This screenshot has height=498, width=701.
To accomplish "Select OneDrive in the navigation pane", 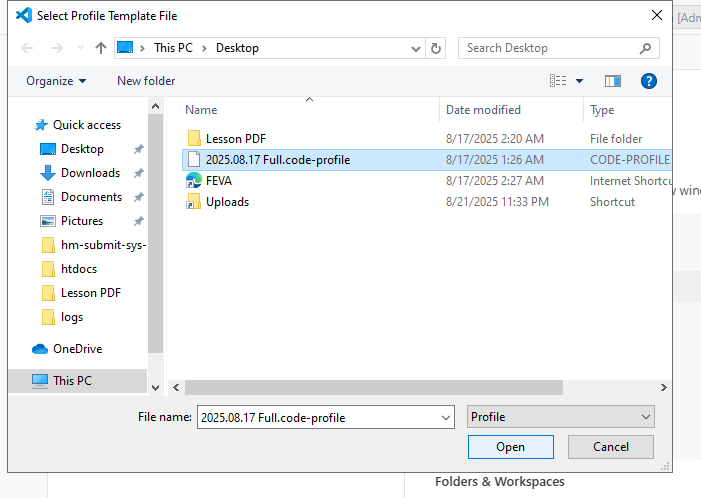I will [x=77, y=349].
